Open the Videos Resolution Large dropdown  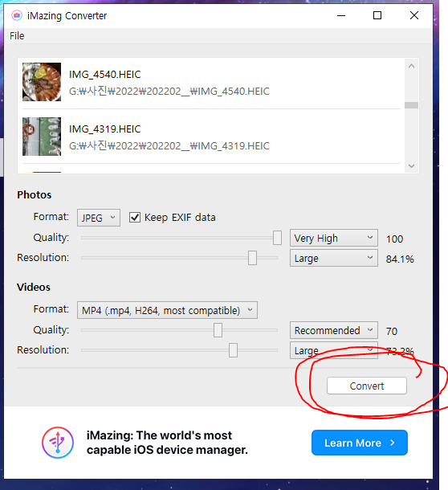point(334,350)
